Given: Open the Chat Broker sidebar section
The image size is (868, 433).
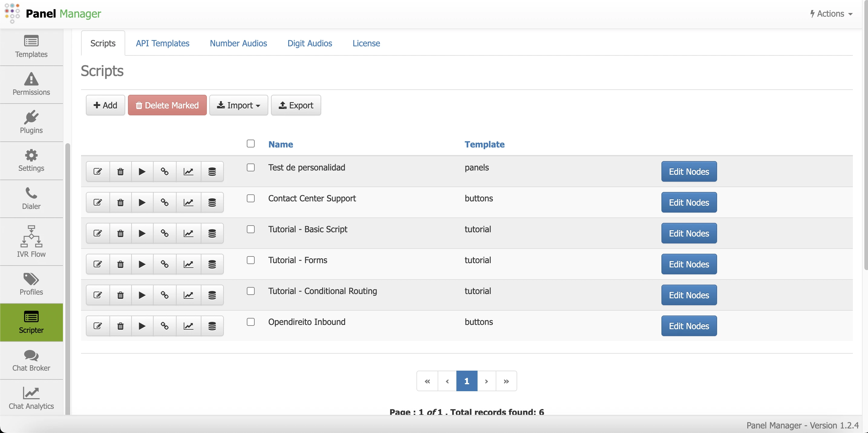Looking at the screenshot, I should [31, 360].
